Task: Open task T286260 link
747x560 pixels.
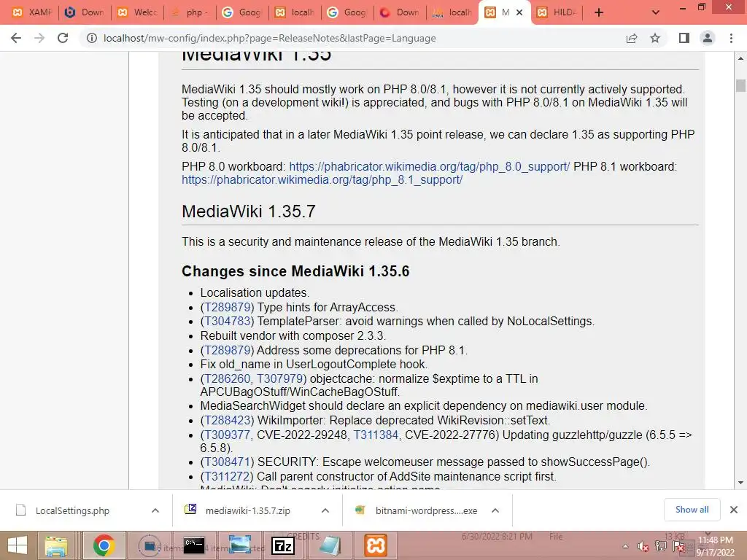Action: (228, 379)
